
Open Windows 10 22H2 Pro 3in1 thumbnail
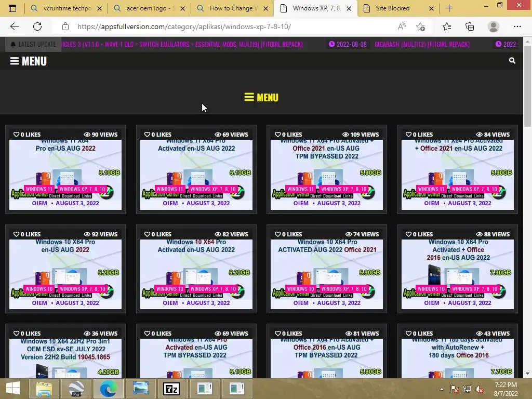[x=65, y=358]
